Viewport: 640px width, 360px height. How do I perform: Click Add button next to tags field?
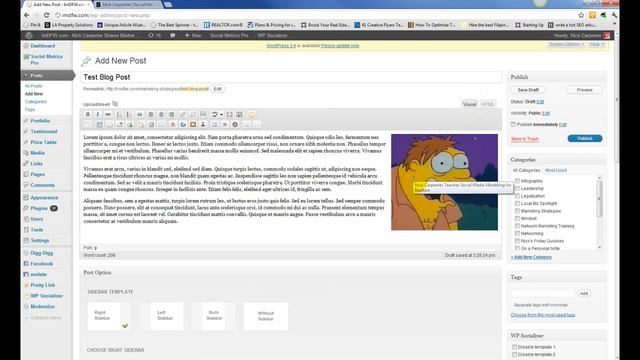(x=584, y=293)
